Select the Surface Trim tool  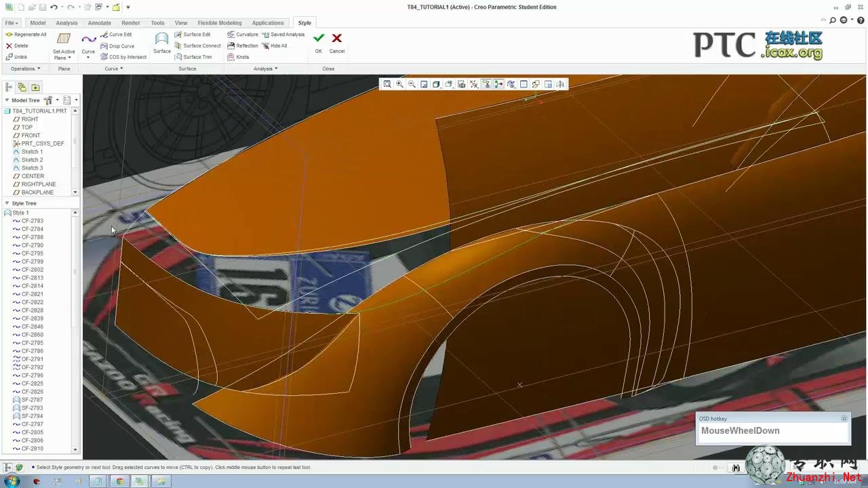193,57
